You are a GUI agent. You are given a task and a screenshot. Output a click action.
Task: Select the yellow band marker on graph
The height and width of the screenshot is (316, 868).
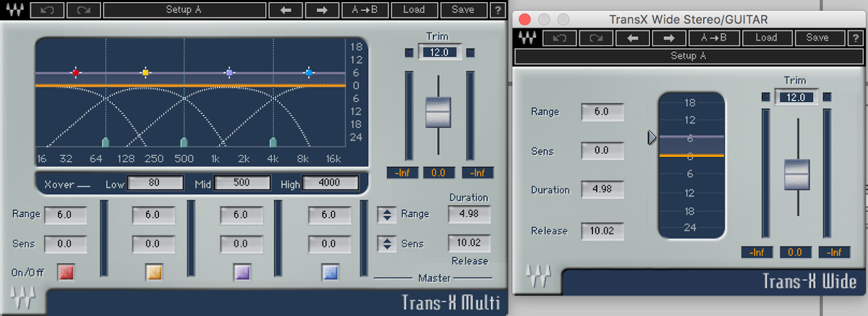[x=145, y=72]
